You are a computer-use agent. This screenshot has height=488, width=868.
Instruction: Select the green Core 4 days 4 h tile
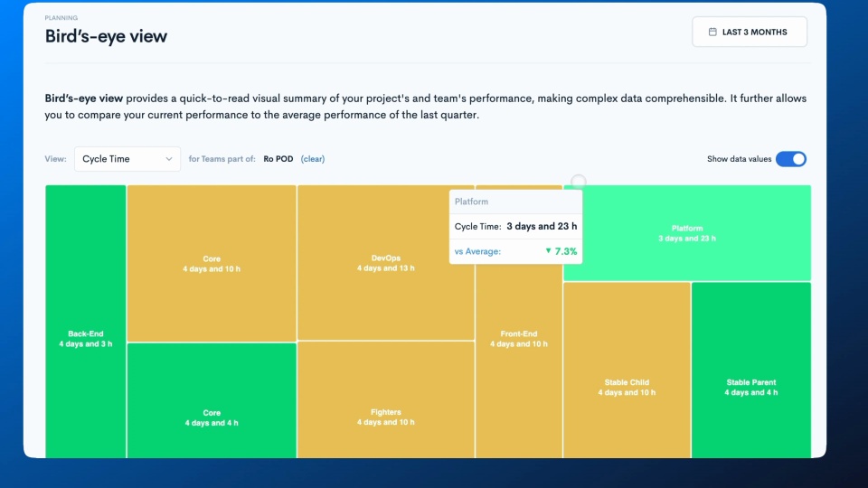pyautogui.click(x=212, y=400)
